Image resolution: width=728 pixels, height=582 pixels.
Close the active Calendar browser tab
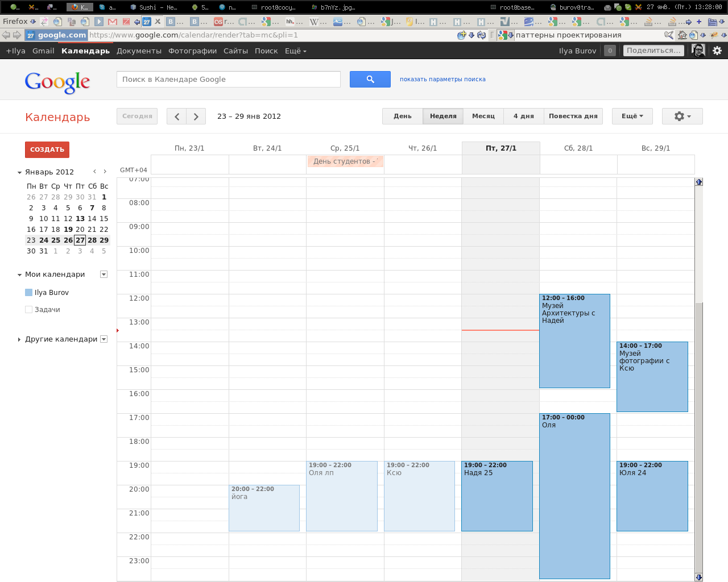158,22
